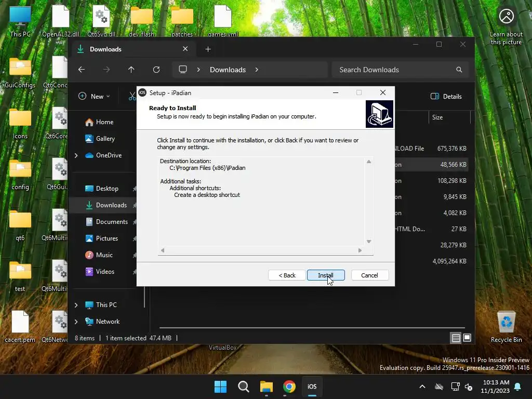532x399 pixels.
Task: Click iPadian installer box logo in header
Action: [x=379, y=114]
